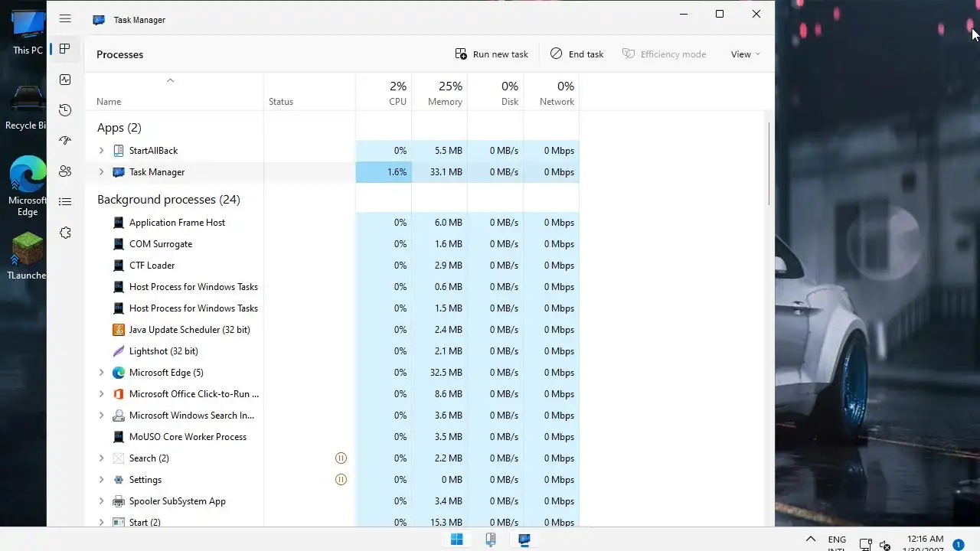Expand the Settings process group
The height and width of the screenshot is (551, 980).
[x=101, y=480]
